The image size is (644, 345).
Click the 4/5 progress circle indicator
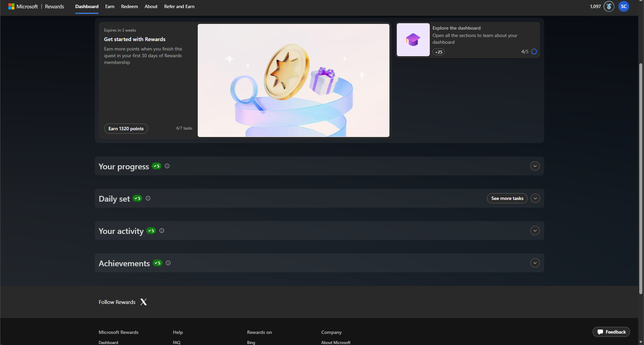(x=534, y=51)
